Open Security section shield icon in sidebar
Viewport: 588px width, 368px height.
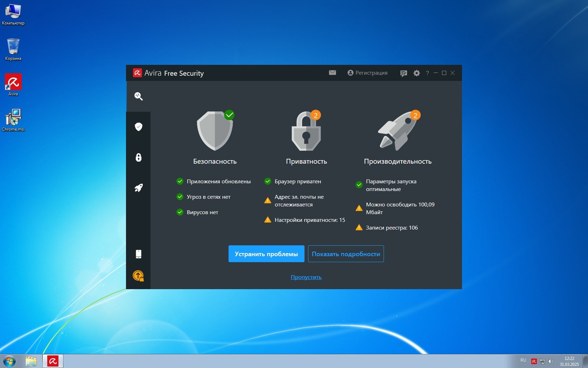[x=138, y=127]
